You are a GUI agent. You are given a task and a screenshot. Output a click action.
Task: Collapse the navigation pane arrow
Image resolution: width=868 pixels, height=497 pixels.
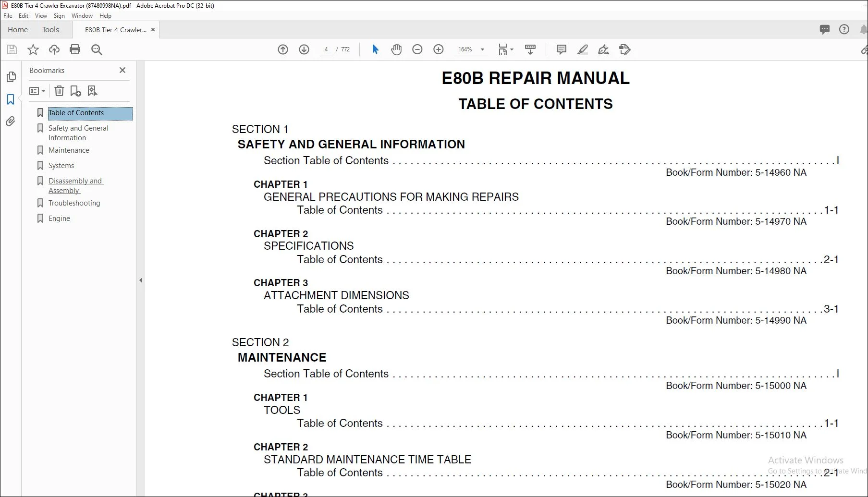point(141,280)
